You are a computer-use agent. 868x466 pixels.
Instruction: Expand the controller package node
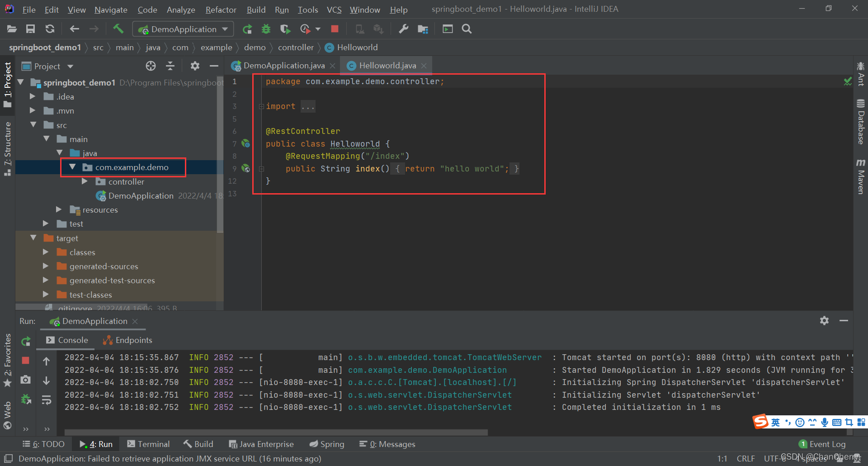(x=85, y=181)
